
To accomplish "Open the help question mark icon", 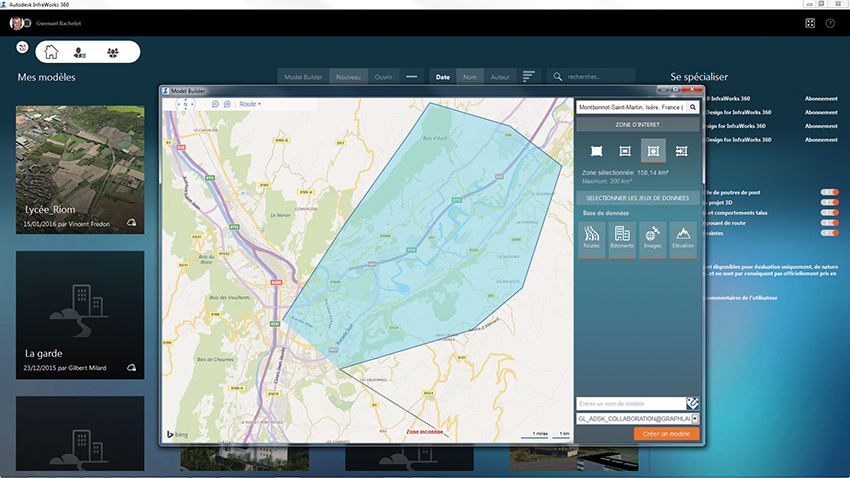I will click(x=830, y=23).
